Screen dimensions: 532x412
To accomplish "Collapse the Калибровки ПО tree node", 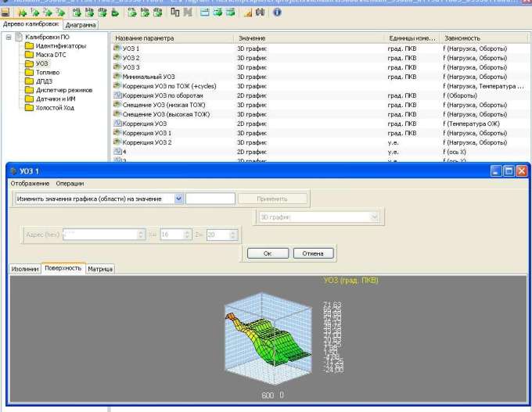I will point(8,38).
